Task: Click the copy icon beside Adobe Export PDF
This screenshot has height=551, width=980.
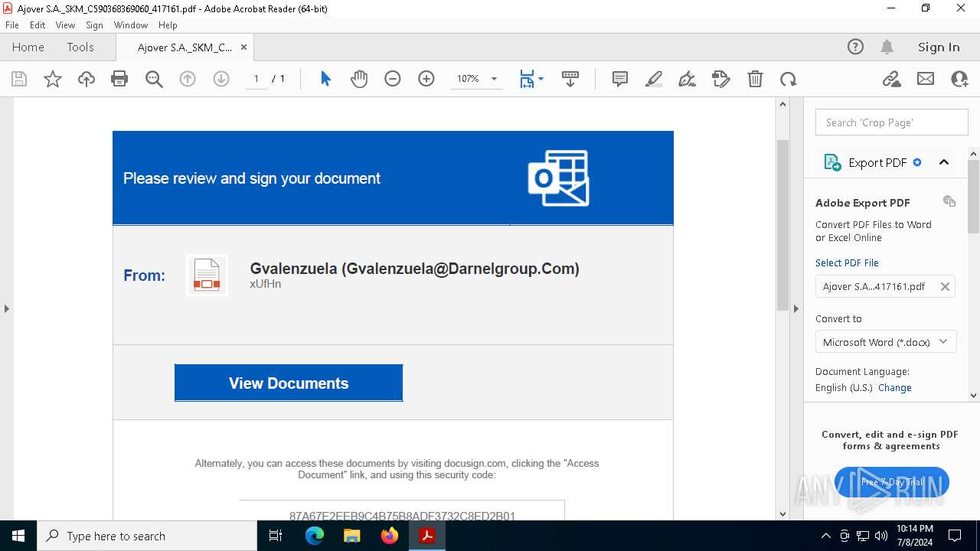Action: [x=949, y=201]
